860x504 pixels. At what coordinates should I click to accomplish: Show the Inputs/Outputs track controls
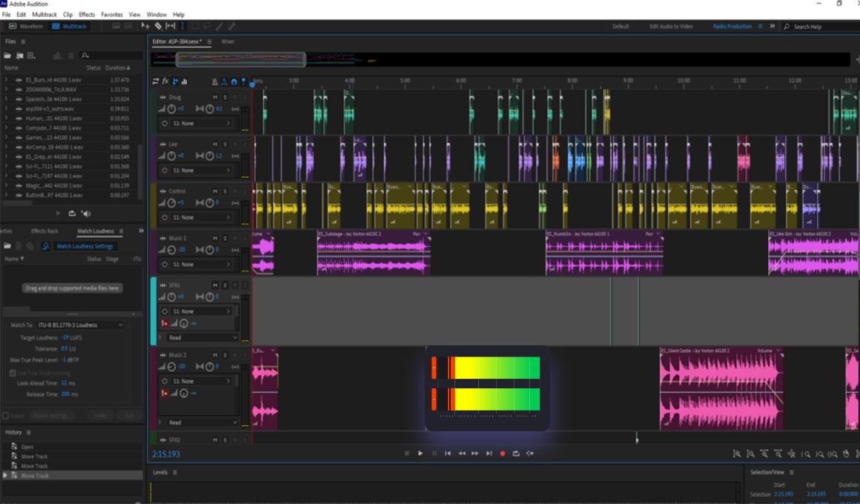[156, 82]
